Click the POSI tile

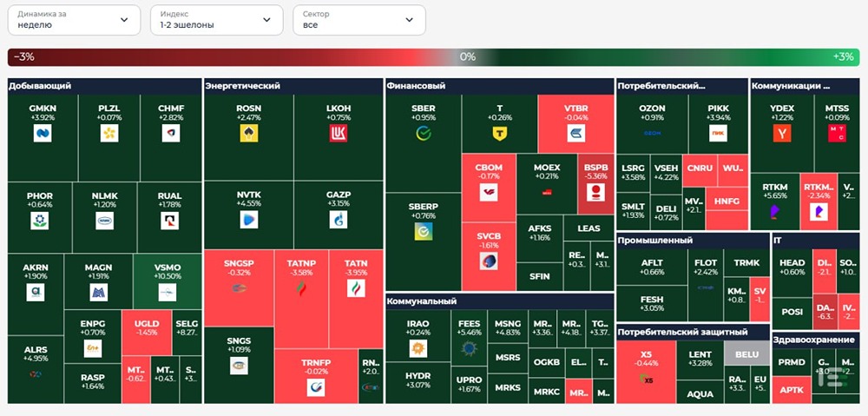point(792,314)
